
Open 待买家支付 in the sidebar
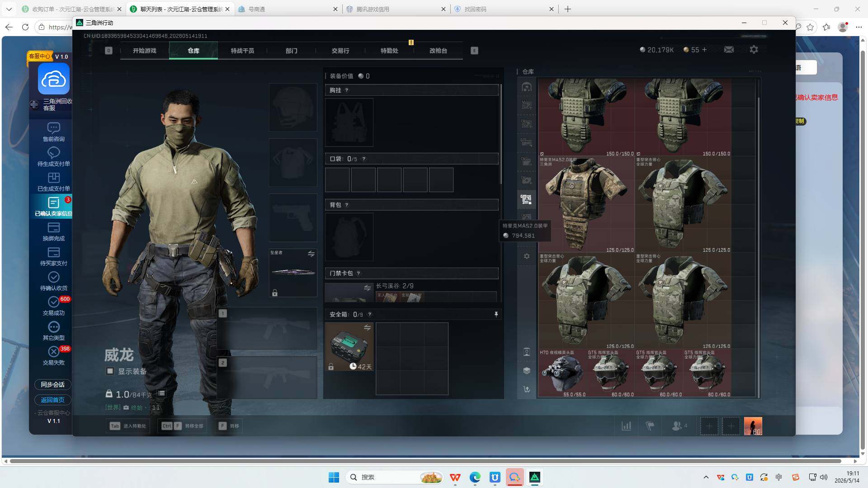click(x=53, y=257)
